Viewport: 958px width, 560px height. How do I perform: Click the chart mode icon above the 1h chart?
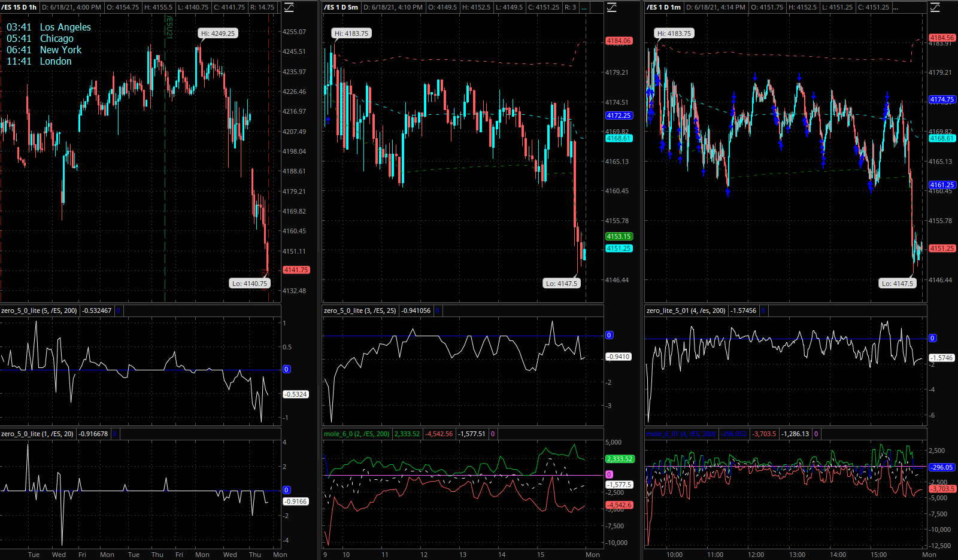(x=289, y=7)
